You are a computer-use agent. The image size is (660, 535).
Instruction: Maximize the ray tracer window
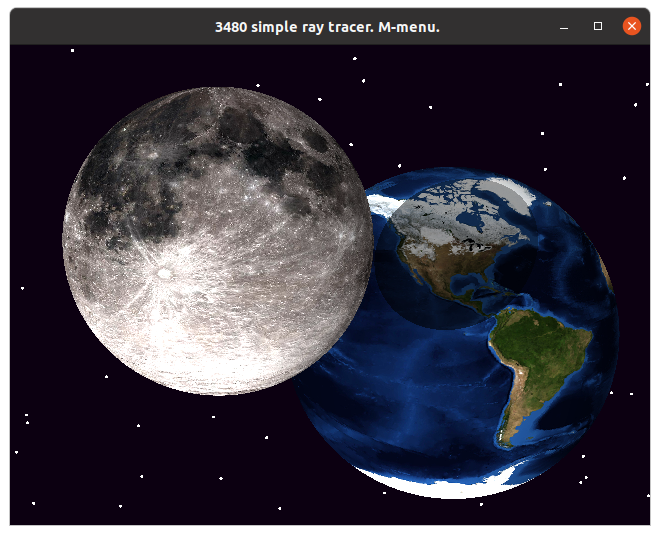(598, 26)
